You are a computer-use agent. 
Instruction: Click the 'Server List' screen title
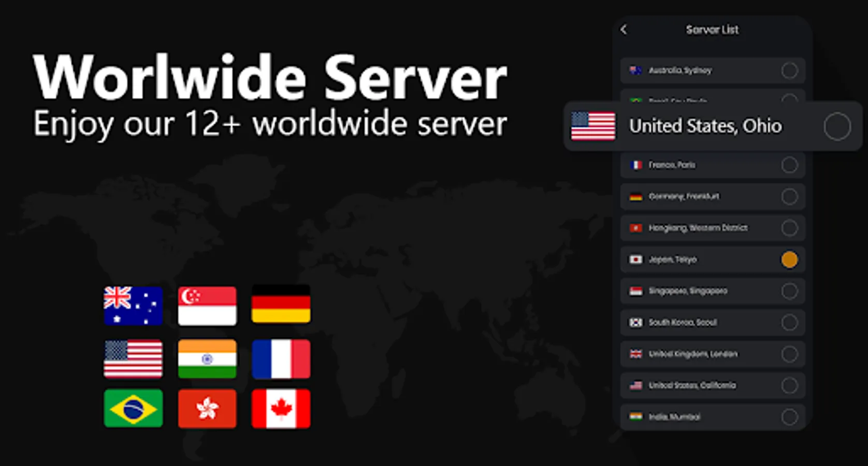tap(712, 30)
